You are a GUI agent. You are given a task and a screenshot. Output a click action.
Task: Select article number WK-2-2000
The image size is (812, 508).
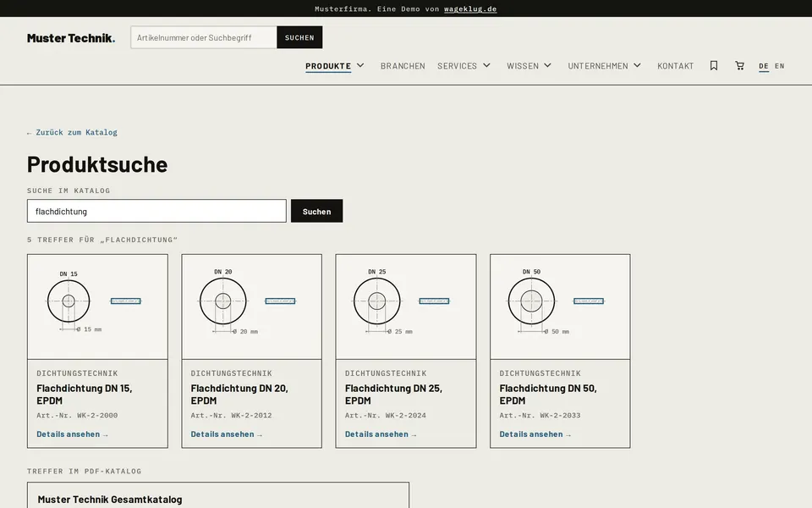(97, 415)
